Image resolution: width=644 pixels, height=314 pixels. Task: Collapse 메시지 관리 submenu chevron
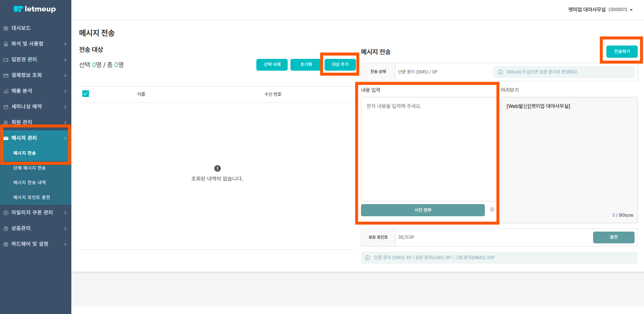(65, 138)
